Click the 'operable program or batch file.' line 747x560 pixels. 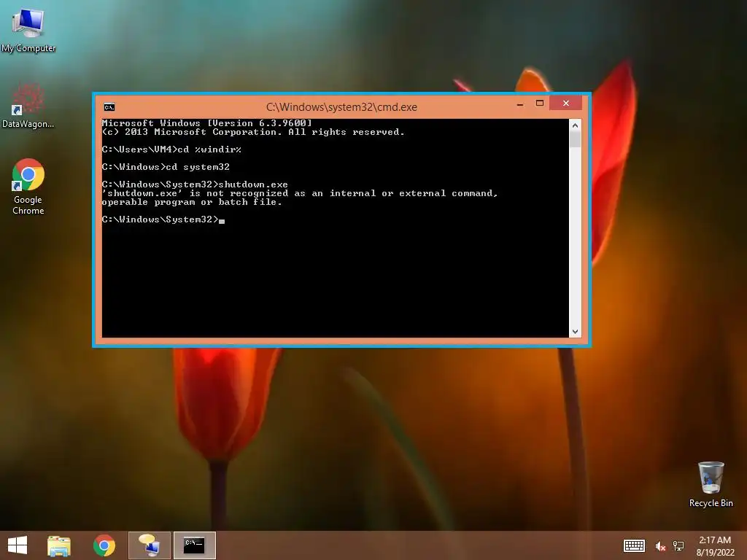[x=192, y=203]
